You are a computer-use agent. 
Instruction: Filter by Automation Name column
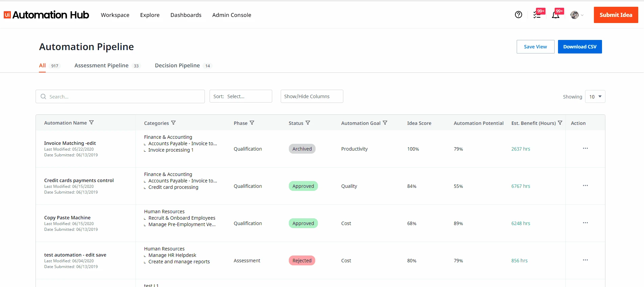coord(91,123)
